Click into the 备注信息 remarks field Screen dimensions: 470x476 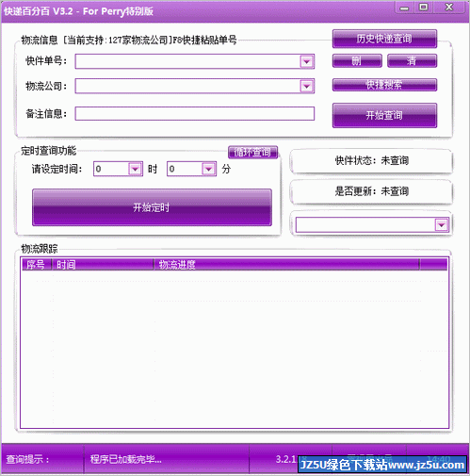pyautogui.click(x=195, y=114)
